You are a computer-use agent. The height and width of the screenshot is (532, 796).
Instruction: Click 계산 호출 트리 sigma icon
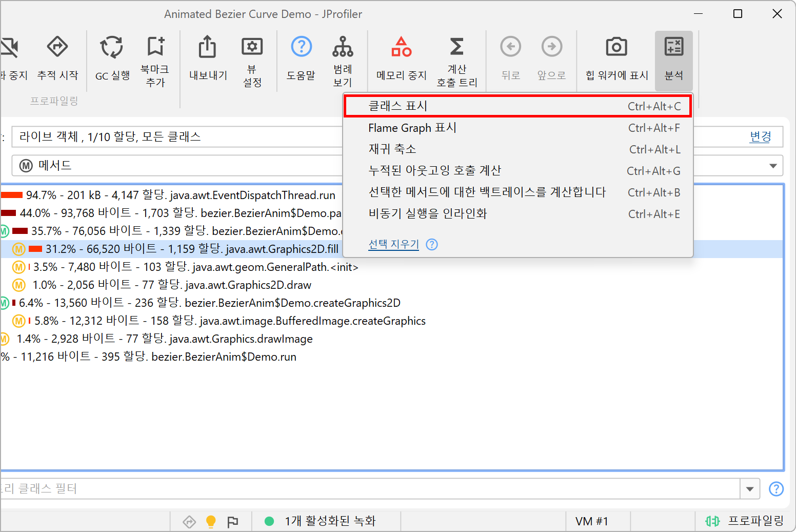(x=456, y=48)
